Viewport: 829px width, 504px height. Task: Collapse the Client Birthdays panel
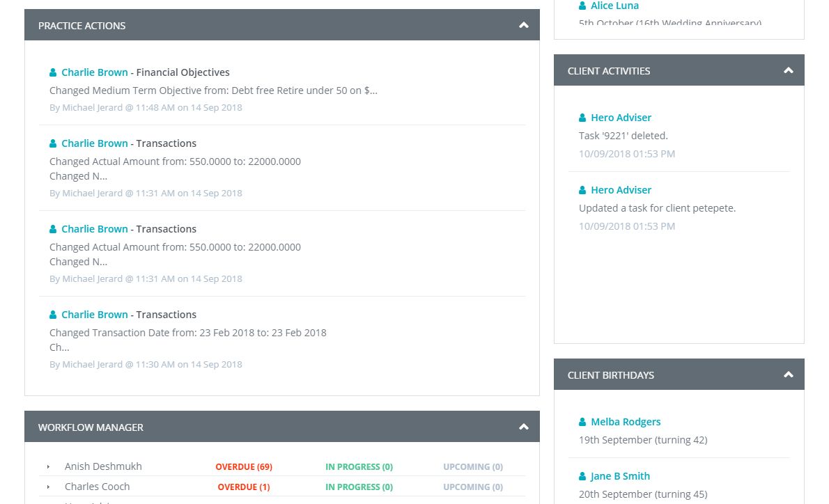[789, 375]
